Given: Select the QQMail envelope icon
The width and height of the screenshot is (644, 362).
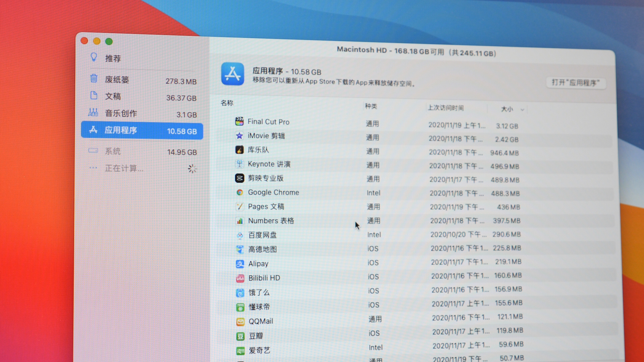Looking at the screenshot, I should [x=240, y=322].
